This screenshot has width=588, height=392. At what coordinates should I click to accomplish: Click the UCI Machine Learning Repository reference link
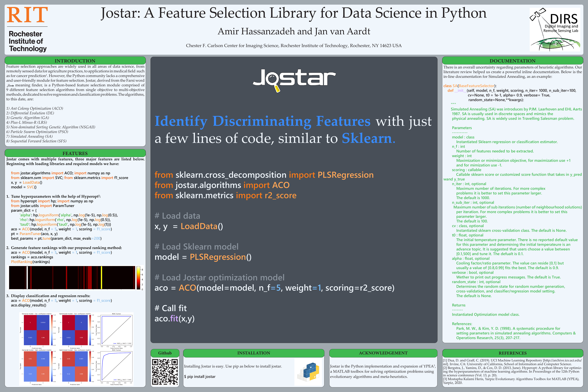click(x=513, y=362)
